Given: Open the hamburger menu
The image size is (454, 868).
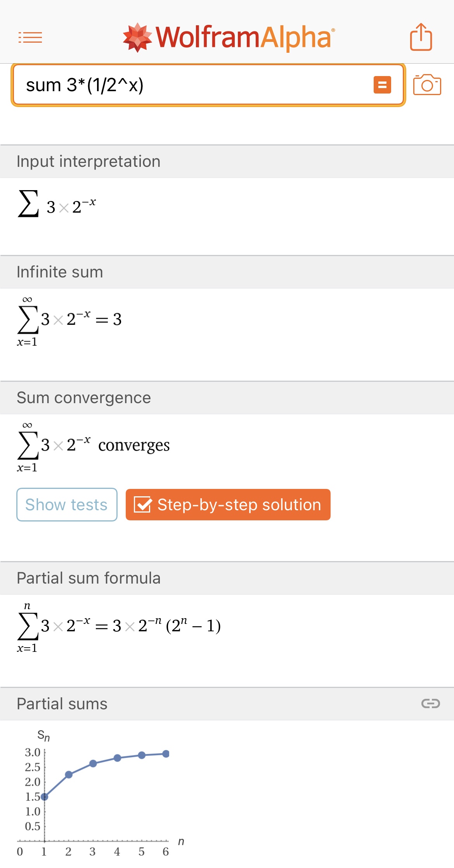Looking at the screenshot, I should pyautogui.click(x=30, y=37).
